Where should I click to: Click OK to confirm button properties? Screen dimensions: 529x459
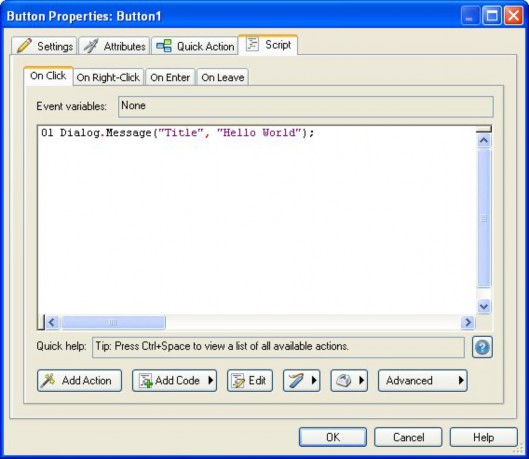(x=333, y=437)
